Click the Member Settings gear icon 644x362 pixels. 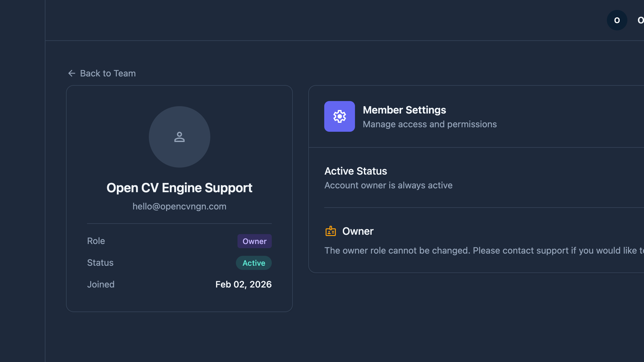tap(339, 116)
